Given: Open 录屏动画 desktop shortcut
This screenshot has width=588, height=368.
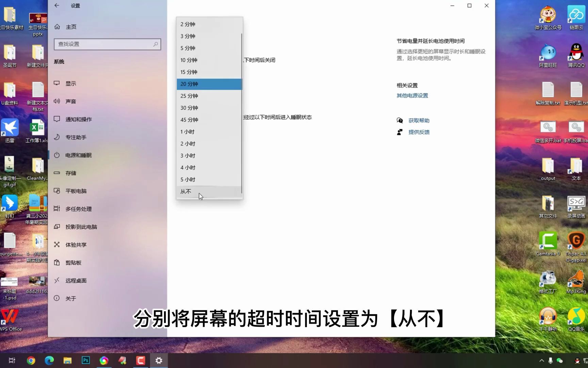Looking at the screenshot, I should [576, 206].
